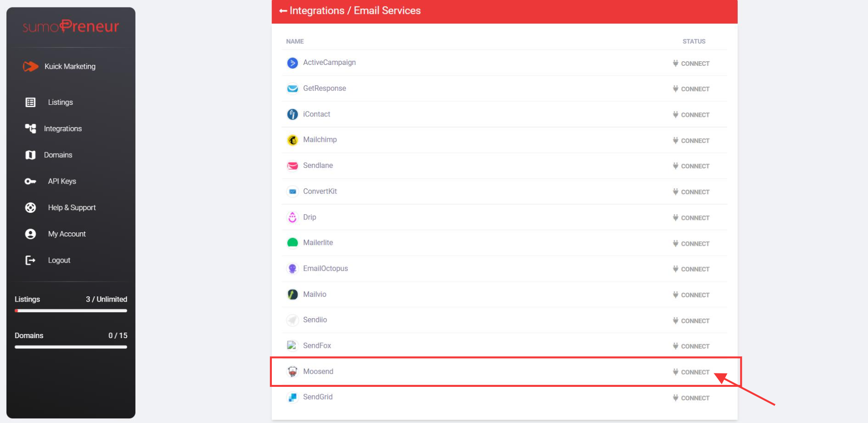Screen dimensions: 868x423
Task: Click the ConvertKit logo icon
Action: pyautogui.click(x=292, y=192)
